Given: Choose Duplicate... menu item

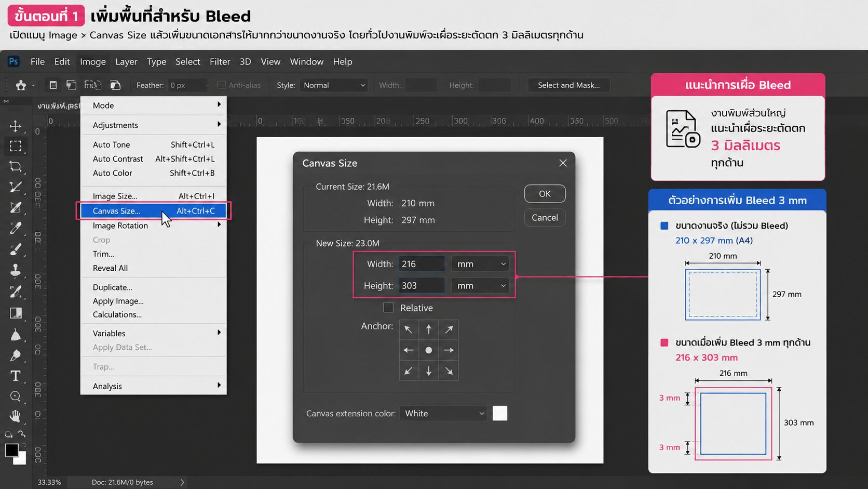Looking at the screenshot, I should coord(154,287).
